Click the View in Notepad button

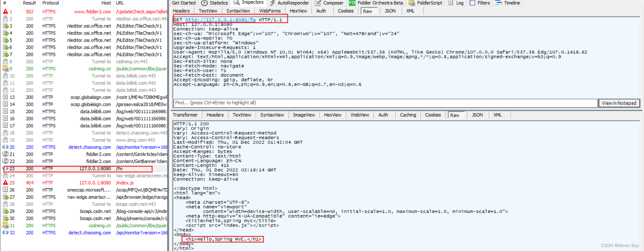(619, 103)
